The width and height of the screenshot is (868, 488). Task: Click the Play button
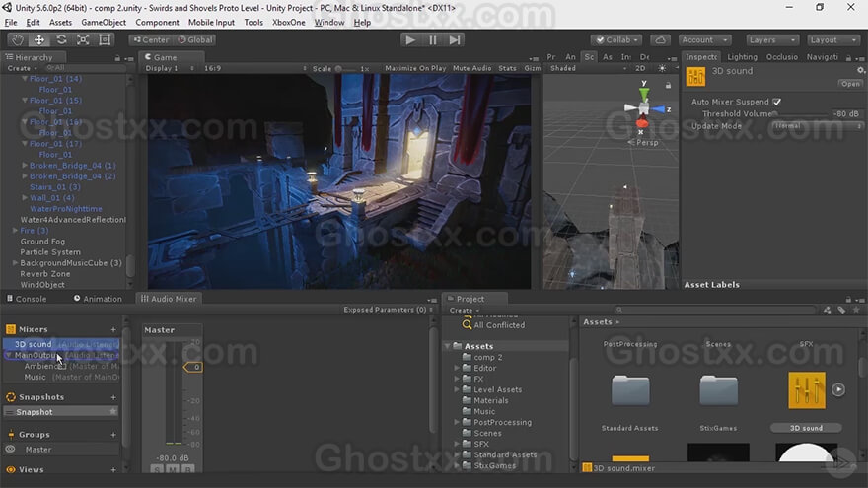click(410, 39)
